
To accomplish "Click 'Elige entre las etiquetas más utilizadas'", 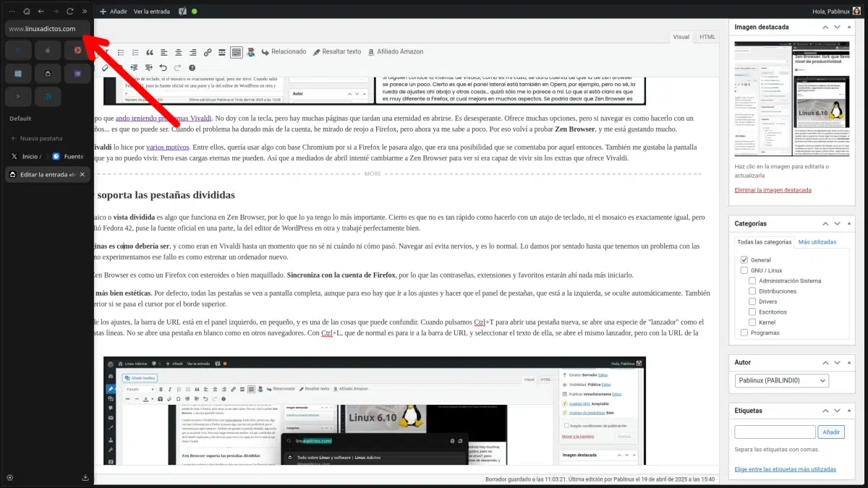I will tap(786, 469).
